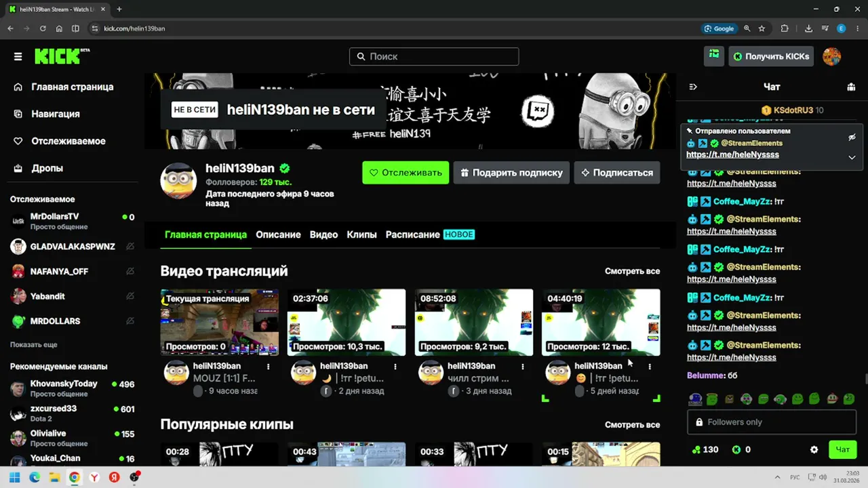
Task: Click the channel points icon showing 130
Action: click(x=696, y=449)
